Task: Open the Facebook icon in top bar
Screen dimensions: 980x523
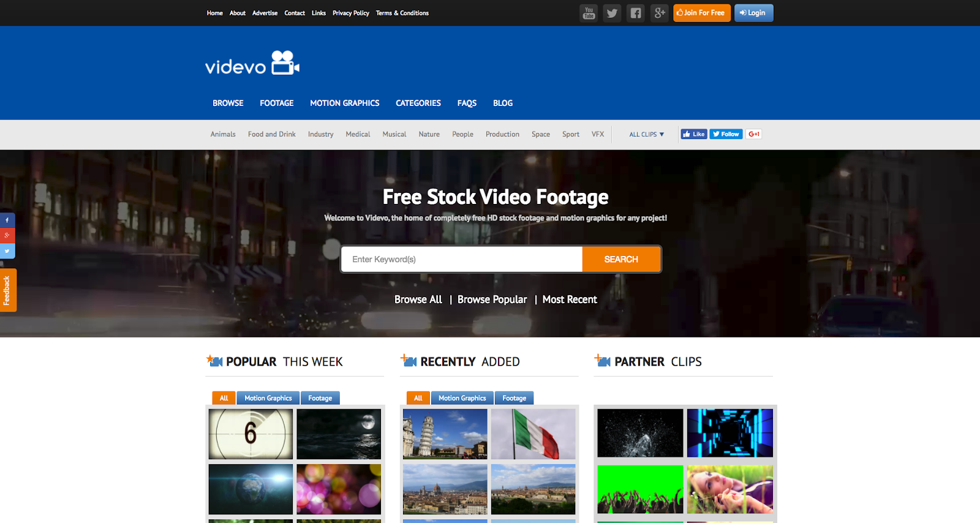Action: 636,13
